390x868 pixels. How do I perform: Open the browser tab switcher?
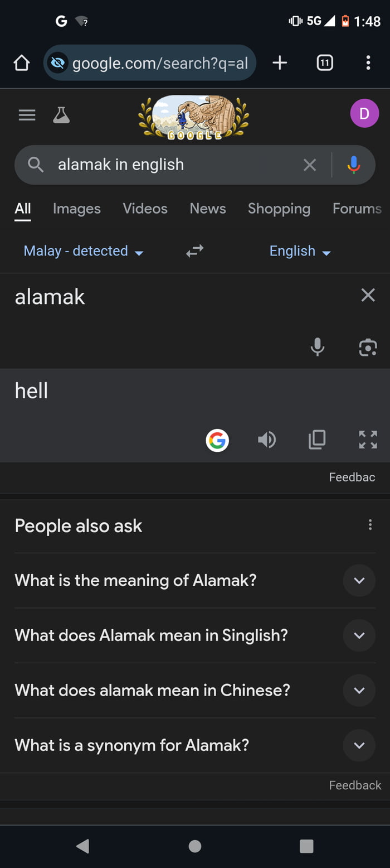(324, 62)
